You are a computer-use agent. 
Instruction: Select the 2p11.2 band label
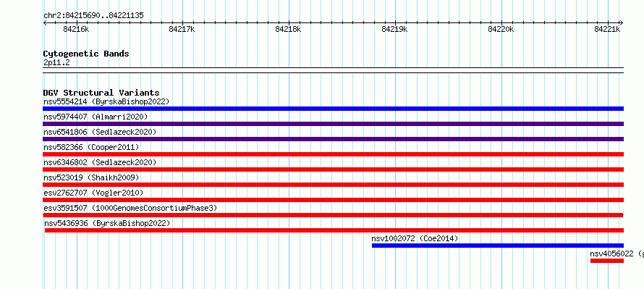coord(56,62)
